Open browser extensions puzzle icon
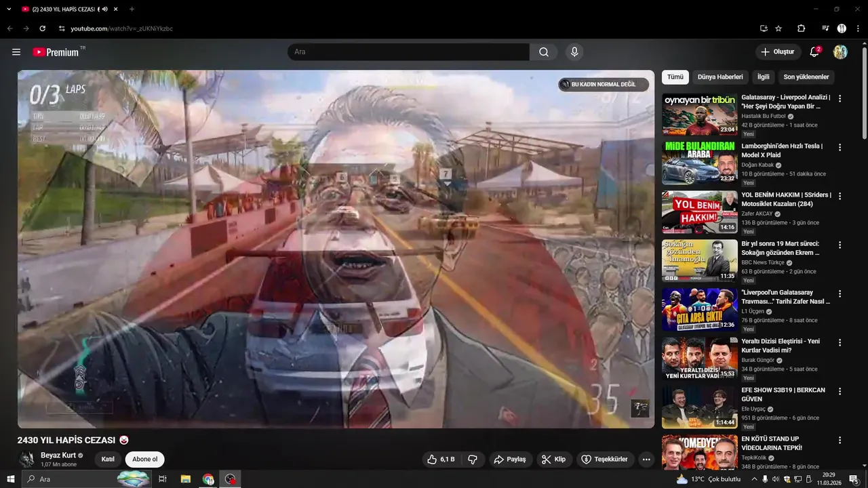This screenshot has width=868, height=488. (802, 28)
